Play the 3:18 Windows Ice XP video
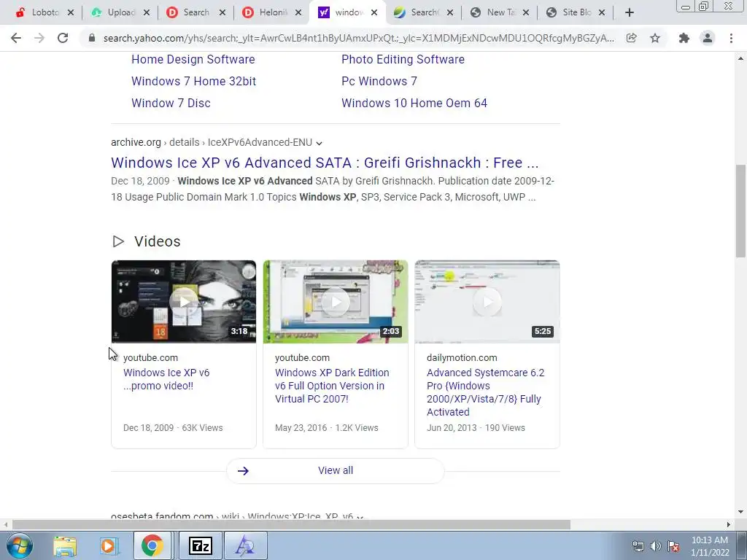 [183, 301]
